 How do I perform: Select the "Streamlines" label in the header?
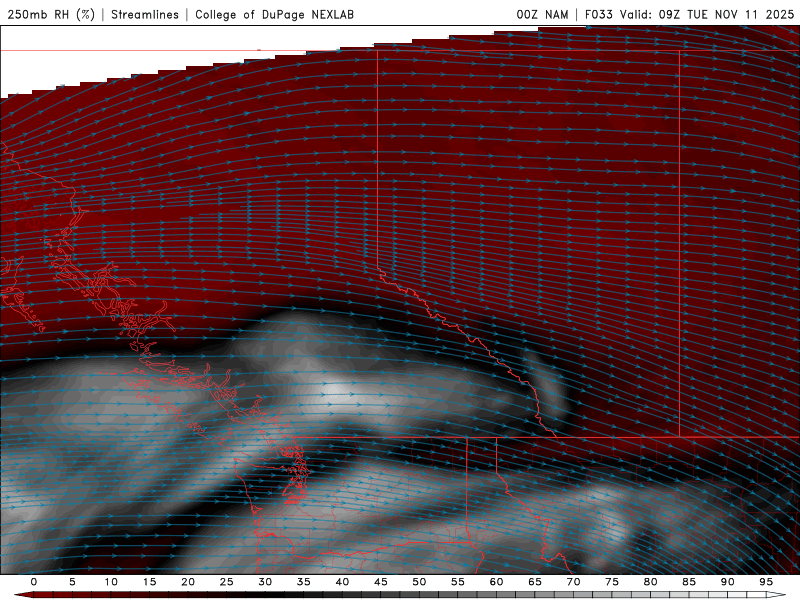147,15
